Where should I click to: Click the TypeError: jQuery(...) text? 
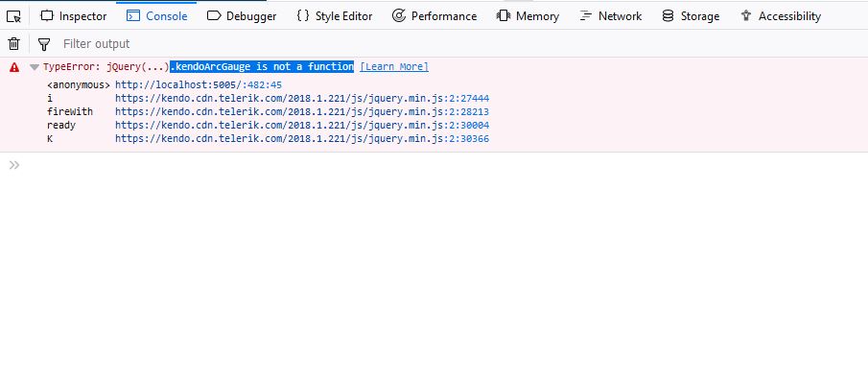pyautogui.click(x=106, y=67)
